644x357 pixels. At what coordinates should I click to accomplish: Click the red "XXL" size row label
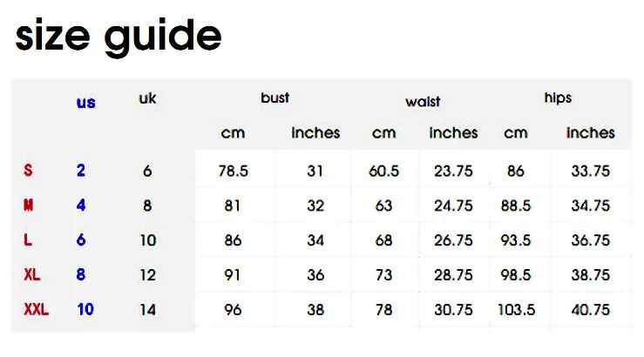[x=36, y=309]
